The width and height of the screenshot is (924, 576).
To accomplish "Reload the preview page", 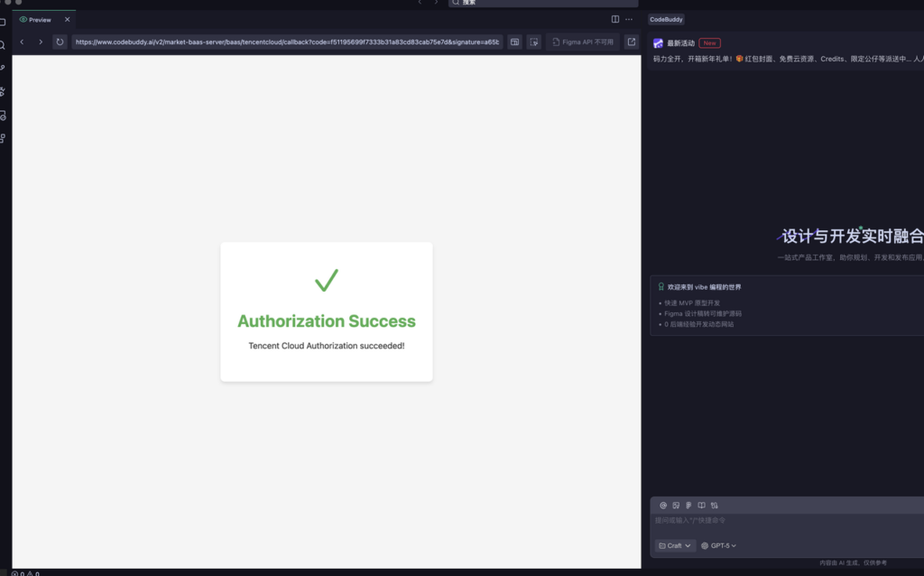I will coord(60,42).
